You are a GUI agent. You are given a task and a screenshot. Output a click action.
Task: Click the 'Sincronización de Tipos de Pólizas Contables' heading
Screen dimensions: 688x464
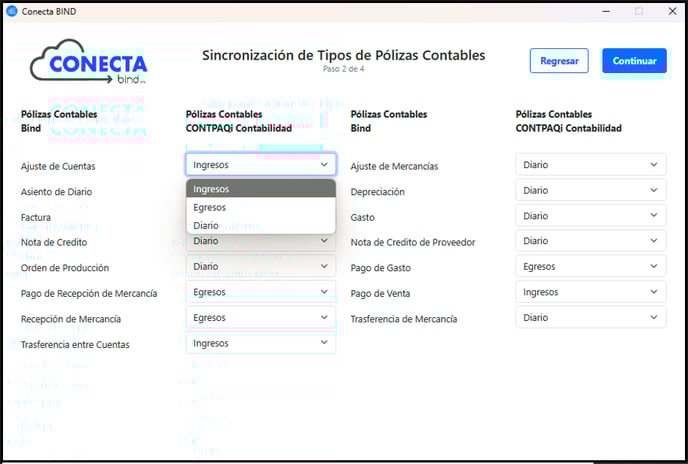click(x=344, y=55)
